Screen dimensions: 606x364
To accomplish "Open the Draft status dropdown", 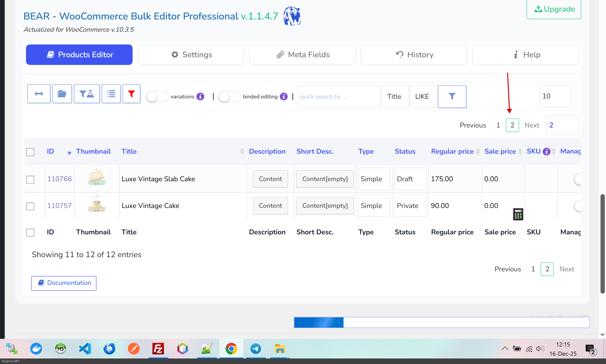I will (410, 179).
